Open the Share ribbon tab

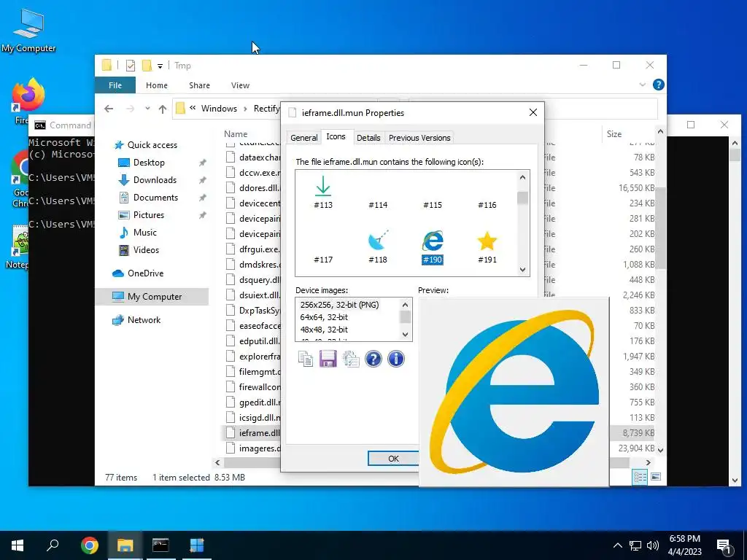[199, 85]
